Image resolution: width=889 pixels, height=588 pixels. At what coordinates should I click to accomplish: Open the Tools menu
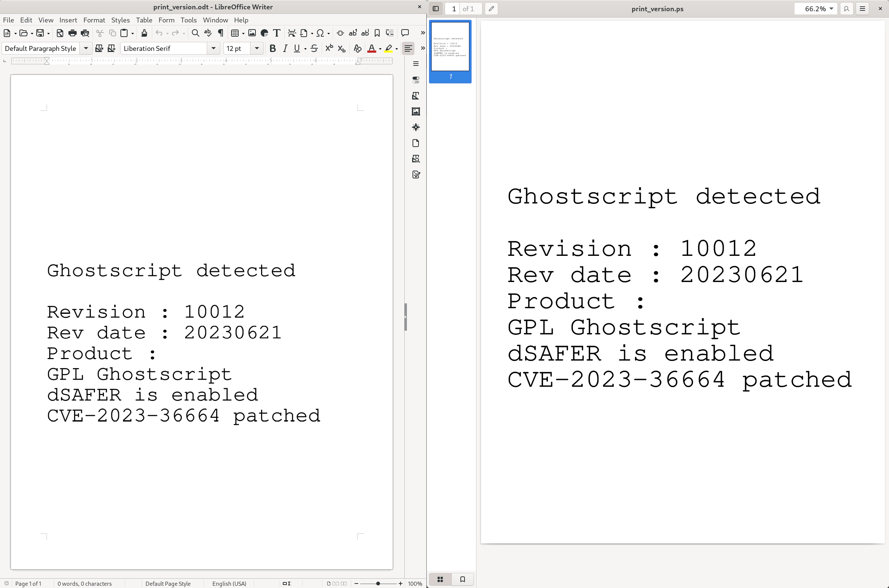point(188,20)
